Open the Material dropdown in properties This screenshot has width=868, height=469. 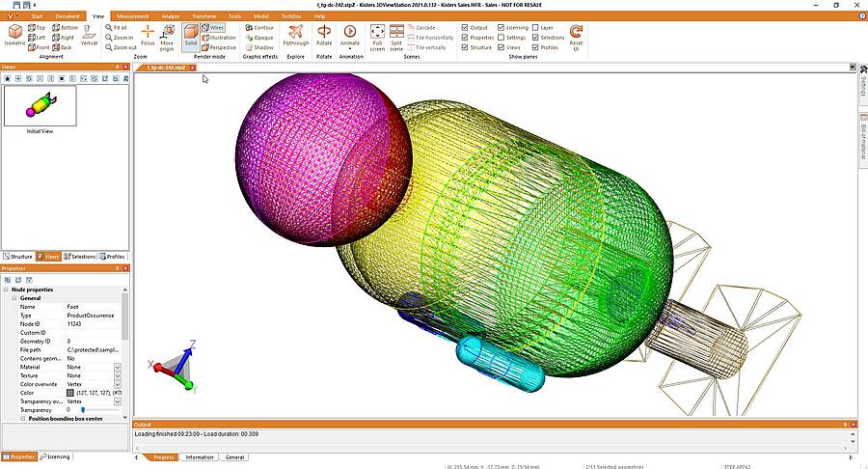click(118, 367)
